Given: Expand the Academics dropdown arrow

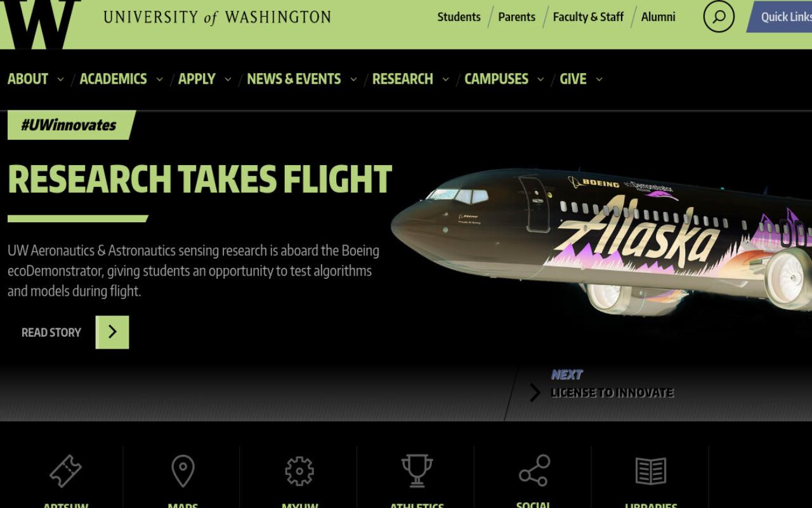Looking at the screenshot, I should click(159, 79).
